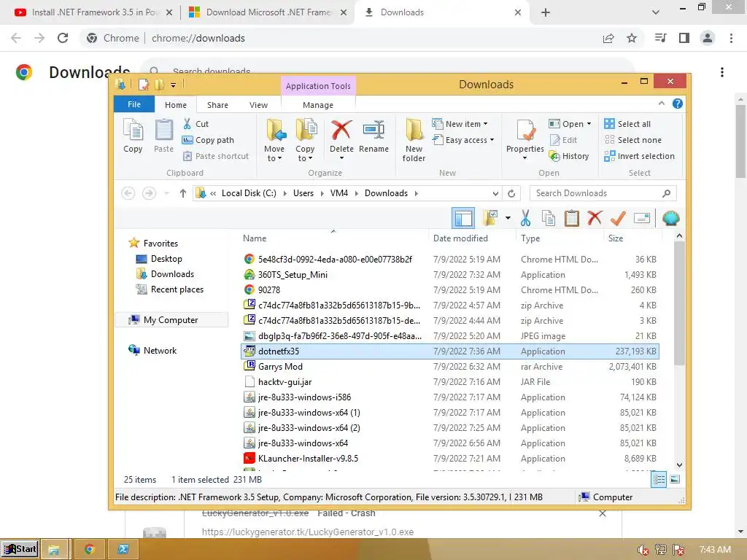Open the Quick Access Toolbar customize dropdown
Image resolution: width=747 pixels, height=560 pixels.
(x=174, y=85)
